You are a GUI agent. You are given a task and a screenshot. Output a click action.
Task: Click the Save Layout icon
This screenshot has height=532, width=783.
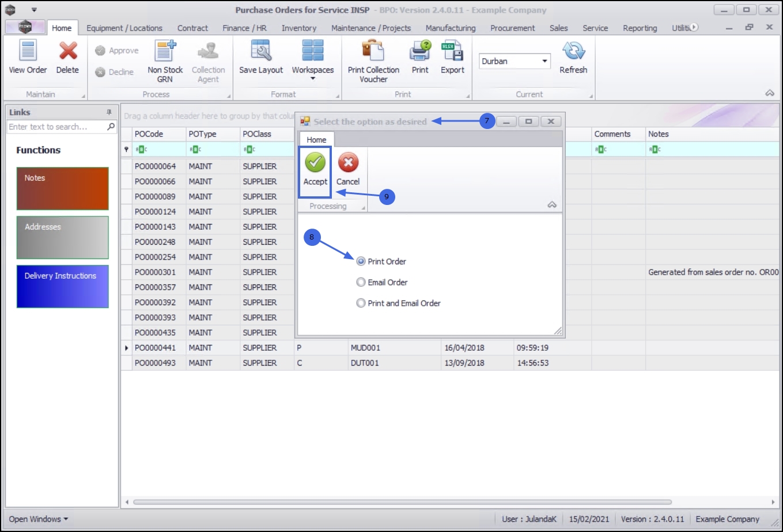click(261, 51)
